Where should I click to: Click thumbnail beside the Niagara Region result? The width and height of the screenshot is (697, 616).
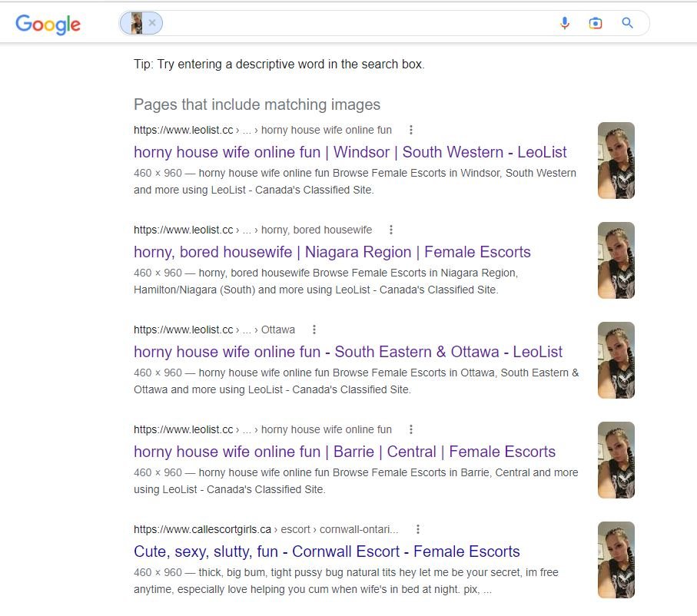616,260
